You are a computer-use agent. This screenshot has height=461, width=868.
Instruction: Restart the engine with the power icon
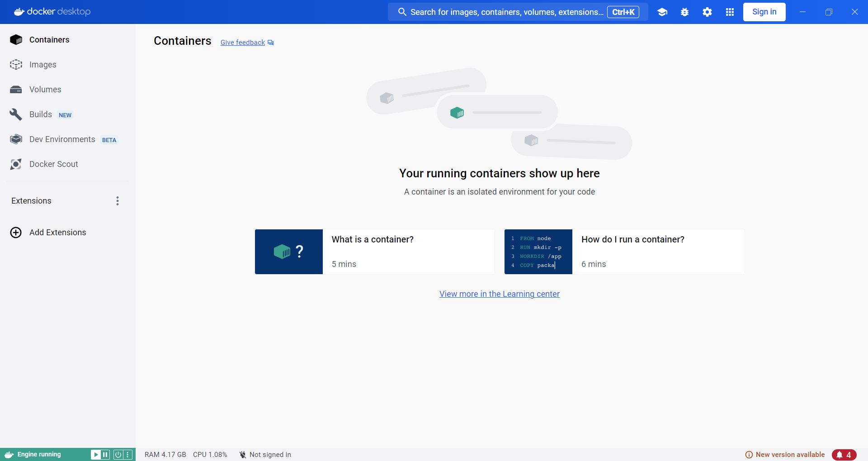pyautogui.click(x=117, y=454)
